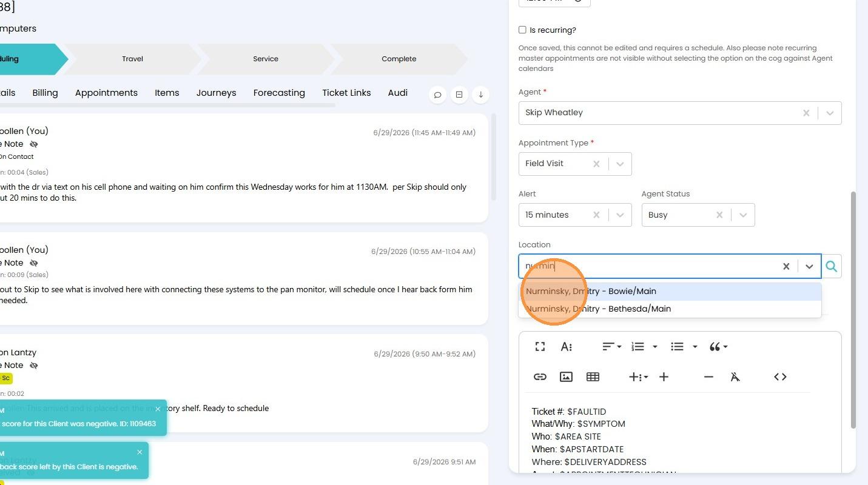Screen dimensions: 868x485
Task: View the Forecasting tab
Action: point(279,93)
